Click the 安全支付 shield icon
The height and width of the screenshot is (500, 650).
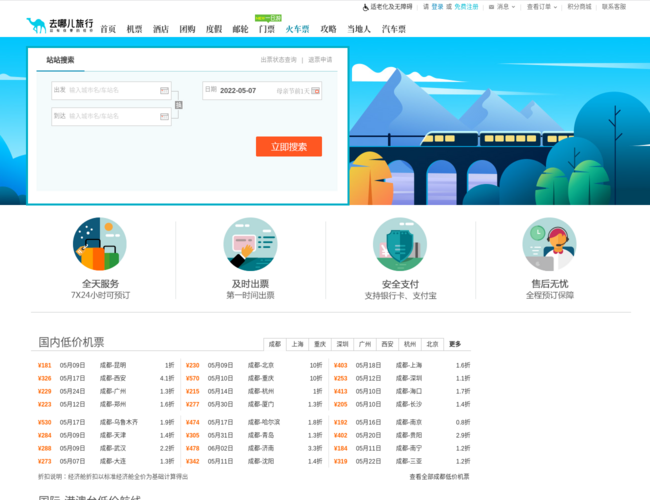pyautogui.click(x=399, y=244)
